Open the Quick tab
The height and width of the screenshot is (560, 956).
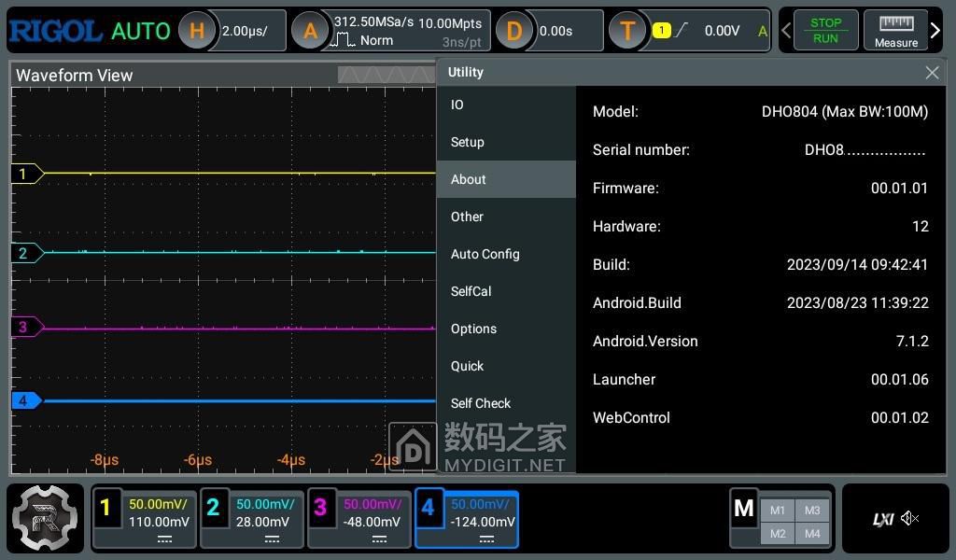click(x=506, y=366)
